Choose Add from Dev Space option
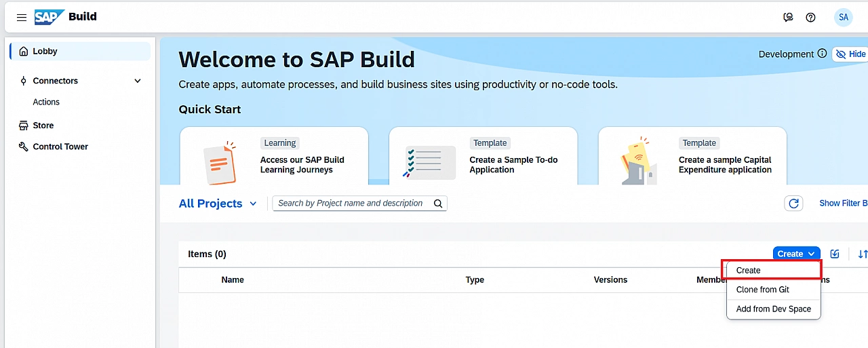The width and height of the screenshot is (868, 348). (773, 309)
